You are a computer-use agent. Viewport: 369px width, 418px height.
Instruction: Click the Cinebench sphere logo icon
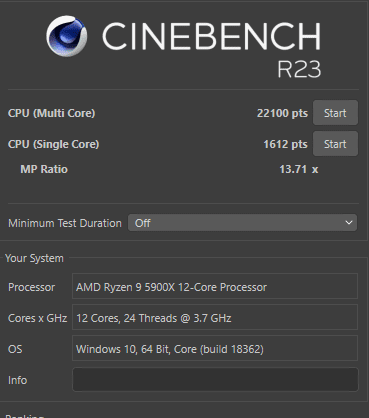[67, 36]
